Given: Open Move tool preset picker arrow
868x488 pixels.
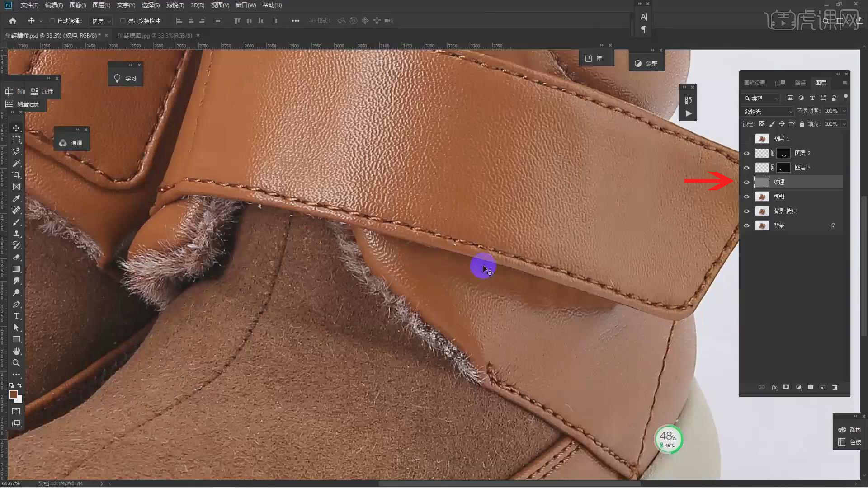Looking at the screenshot, I should point(41,21).
